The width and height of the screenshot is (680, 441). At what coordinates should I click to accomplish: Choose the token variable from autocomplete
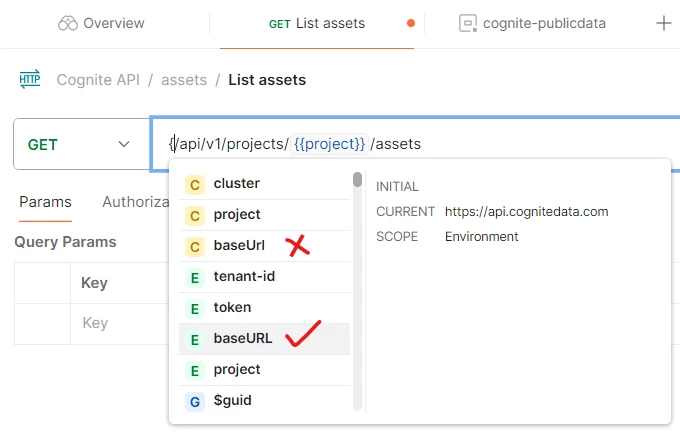point(264,307)
